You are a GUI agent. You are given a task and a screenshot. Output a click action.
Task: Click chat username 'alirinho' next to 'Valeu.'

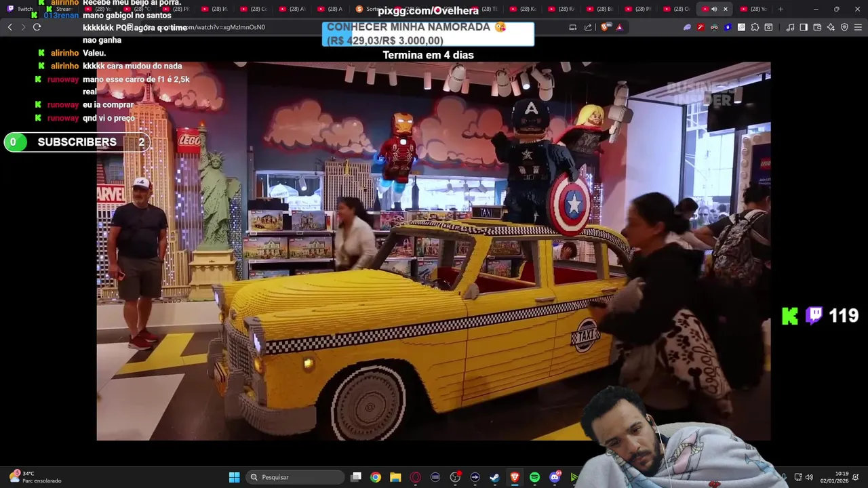click(65, 53)
